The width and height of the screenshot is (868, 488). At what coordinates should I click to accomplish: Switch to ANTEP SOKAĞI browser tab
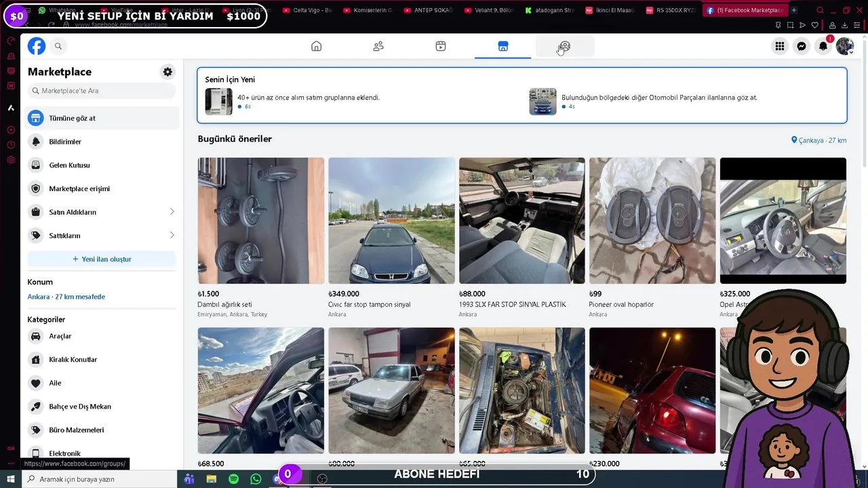coord(428,10)
